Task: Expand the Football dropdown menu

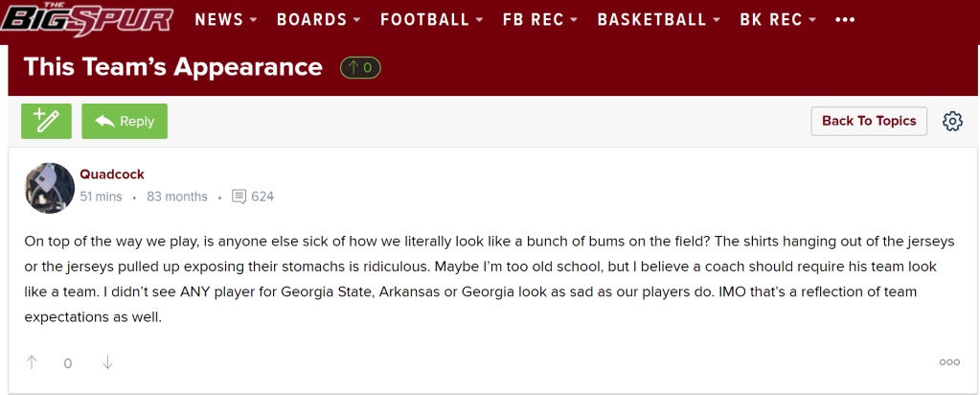Action: point(431,19)
